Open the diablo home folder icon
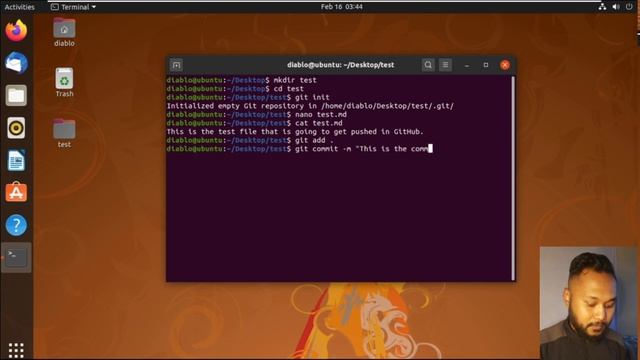The height and width of the screenshot is (360, 640). pyautogui.click(x=64, y=33)
